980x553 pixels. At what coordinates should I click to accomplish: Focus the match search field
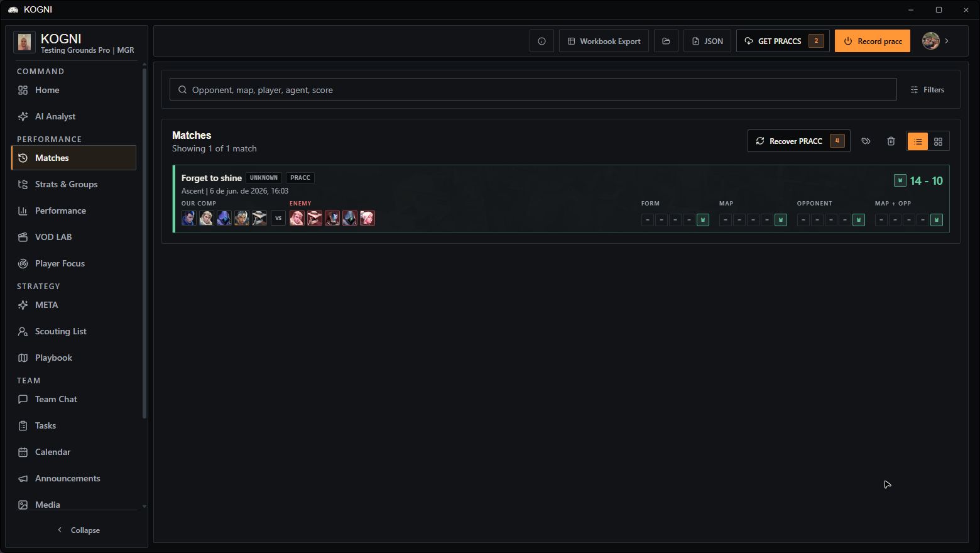(x=533, y=89)
